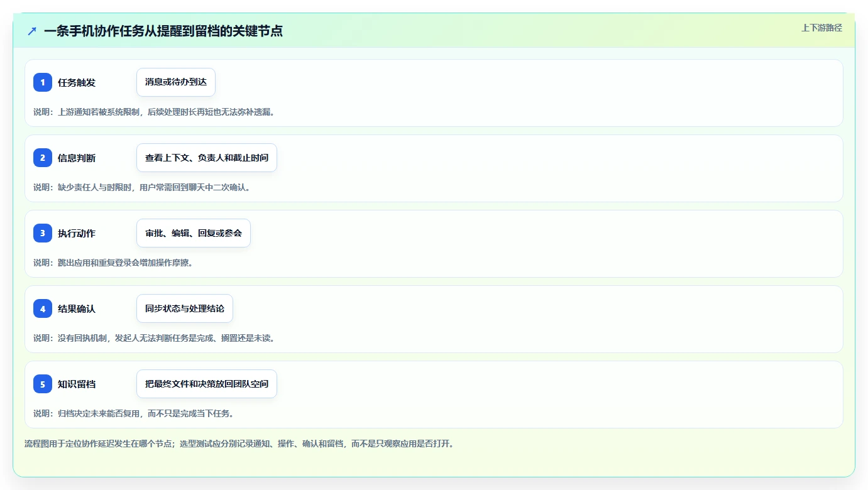Select the 消息或待办到达 chip

coord(176,82)
